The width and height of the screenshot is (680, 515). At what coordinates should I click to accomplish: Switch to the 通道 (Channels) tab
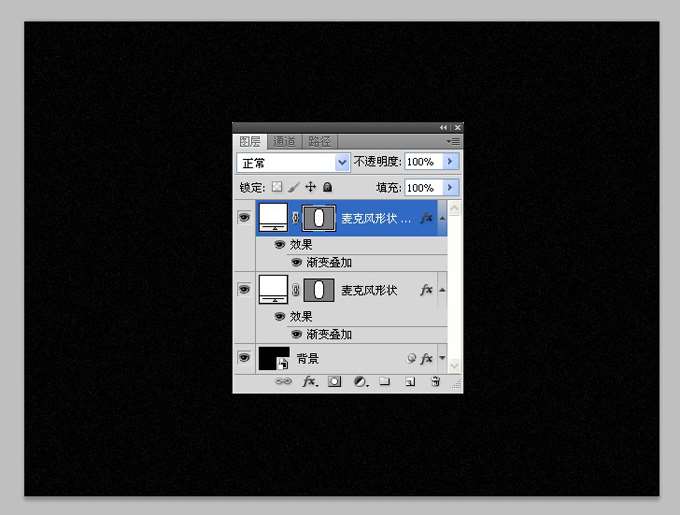click(284, 141)
